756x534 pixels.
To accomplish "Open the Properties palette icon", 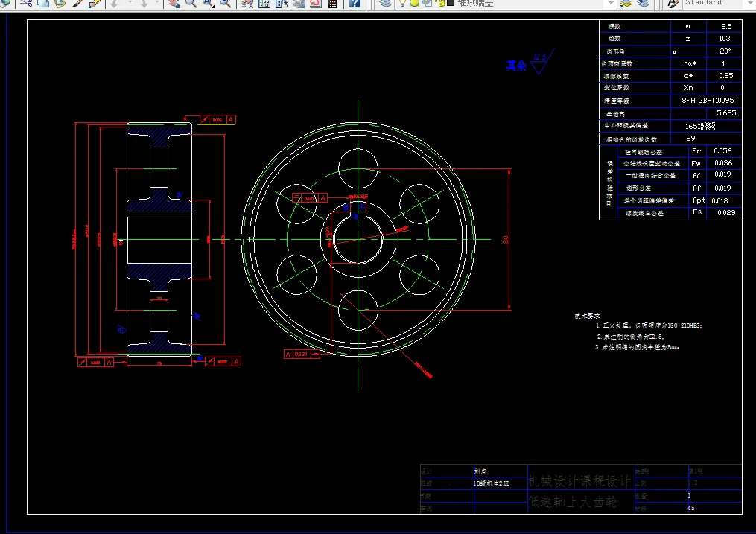I will pyautogui.click(x=247, y=3).
